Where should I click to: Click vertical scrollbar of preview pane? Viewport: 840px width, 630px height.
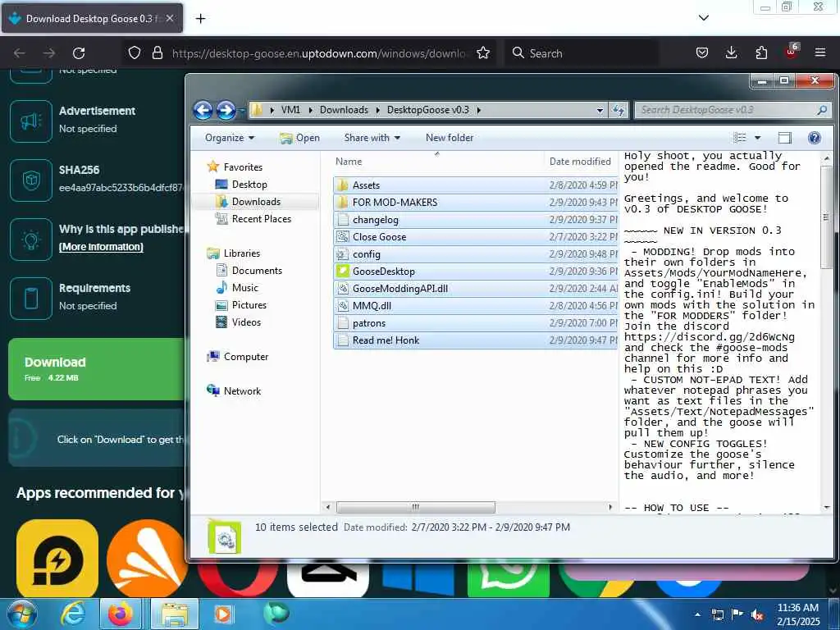coord(826,217)
